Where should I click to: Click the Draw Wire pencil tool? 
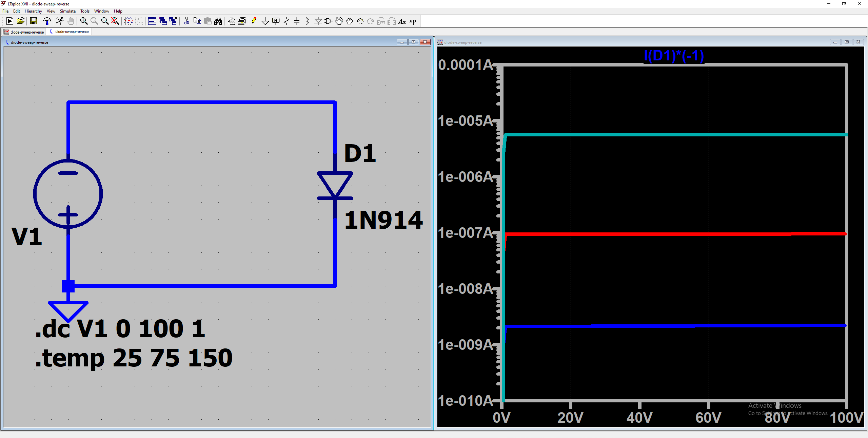255,21
